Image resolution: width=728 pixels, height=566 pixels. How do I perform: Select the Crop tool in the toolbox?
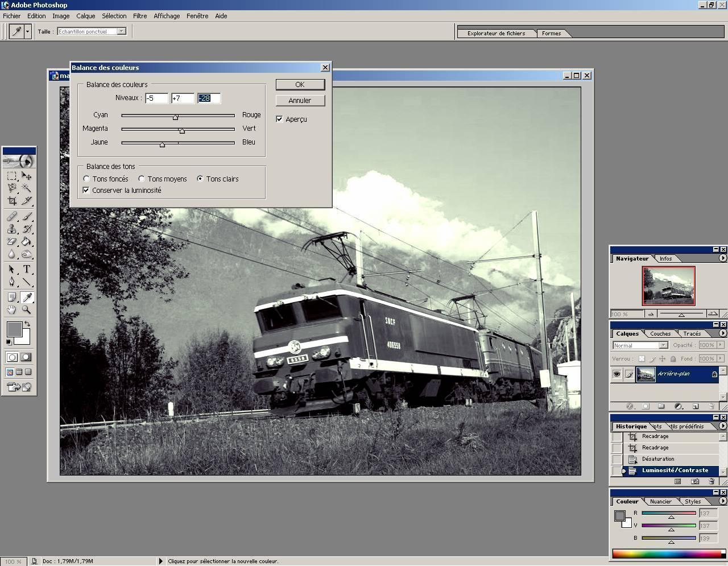12,201
